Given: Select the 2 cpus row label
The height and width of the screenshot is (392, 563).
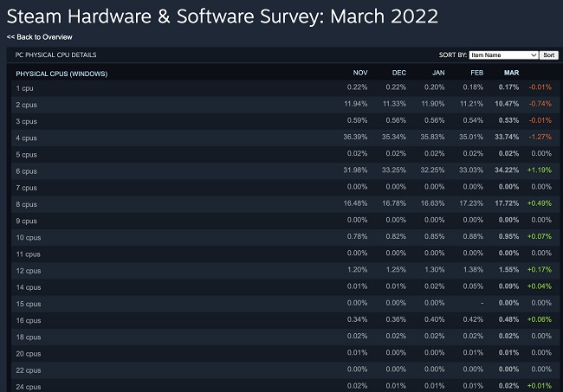Looking at the screenshot, I should (x=26, y=105).
